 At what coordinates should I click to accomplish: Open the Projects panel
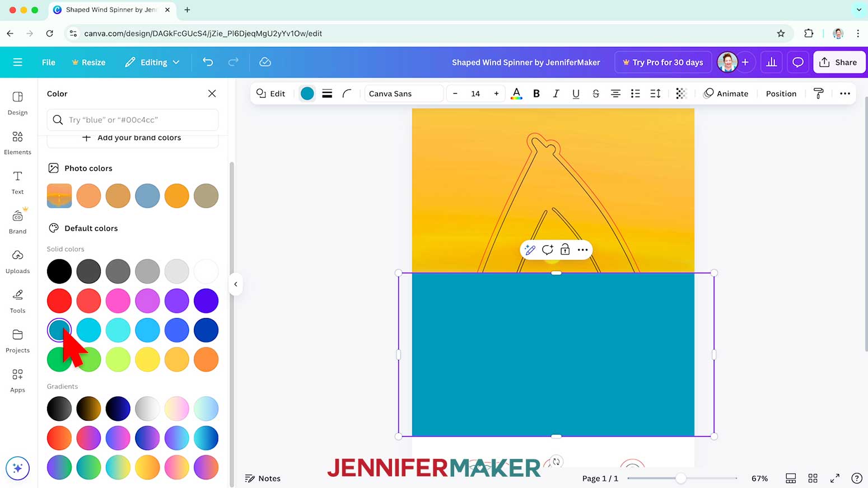17,341
